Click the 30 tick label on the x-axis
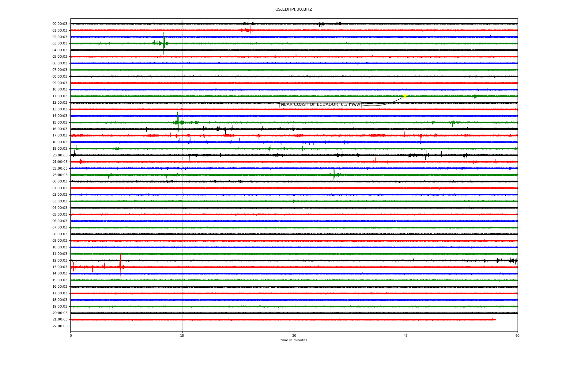This screenshot has height=368, width=588. (x=294, y=335)
